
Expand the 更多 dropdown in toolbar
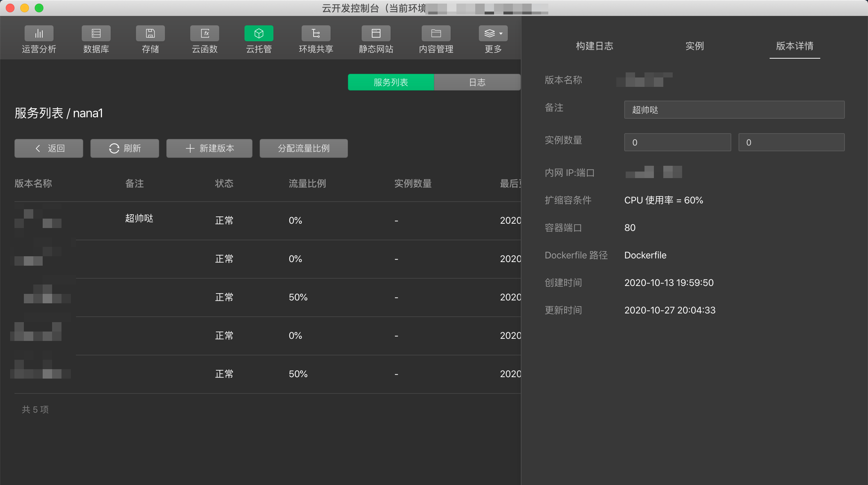pyautogui.click(x=493, y=34)
